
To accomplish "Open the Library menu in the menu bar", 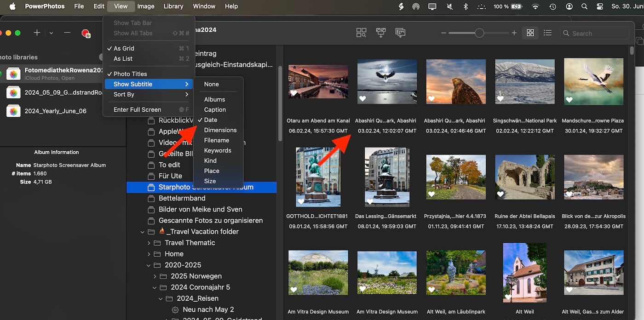I will (173, 6).
